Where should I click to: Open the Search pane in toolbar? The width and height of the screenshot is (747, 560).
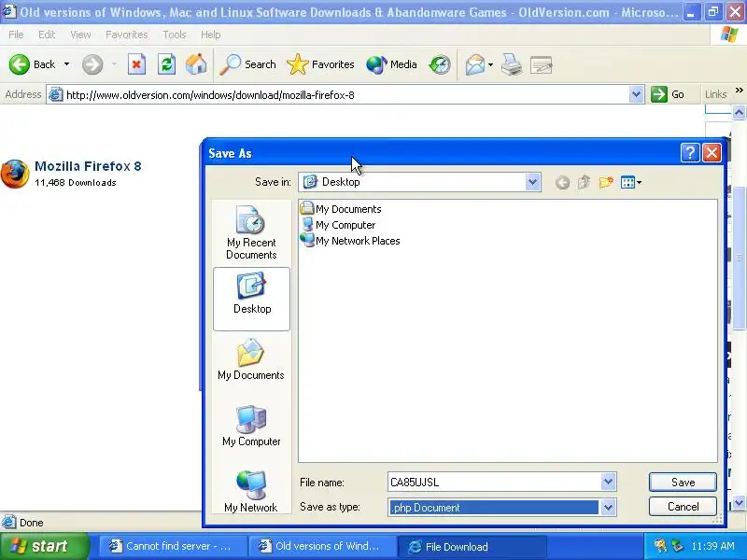(247, 64)
